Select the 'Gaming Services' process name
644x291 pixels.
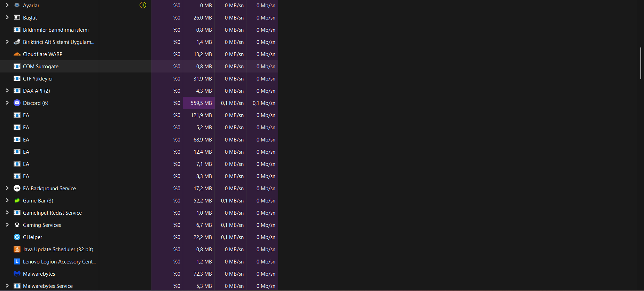point(42,225)
